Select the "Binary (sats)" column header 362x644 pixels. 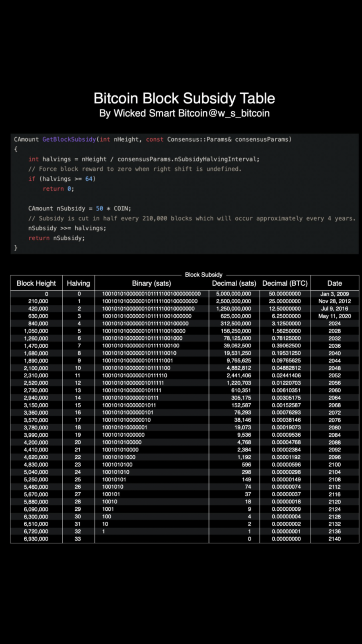point(151,283)
